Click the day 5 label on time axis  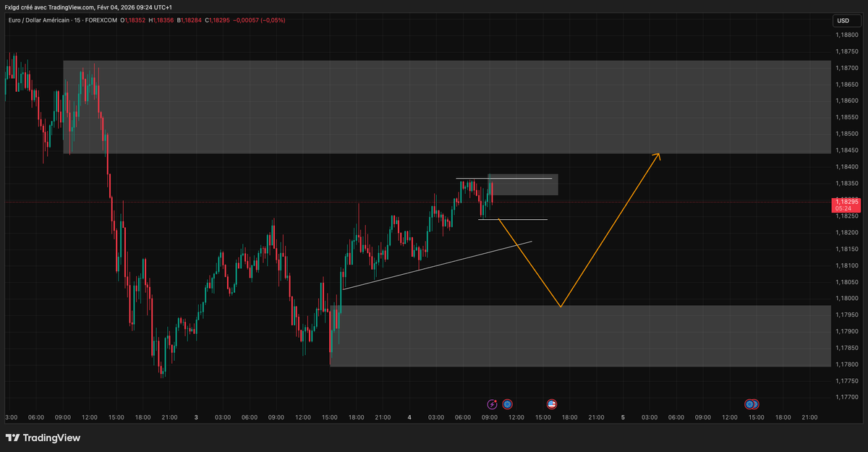[x=623, y=417]
